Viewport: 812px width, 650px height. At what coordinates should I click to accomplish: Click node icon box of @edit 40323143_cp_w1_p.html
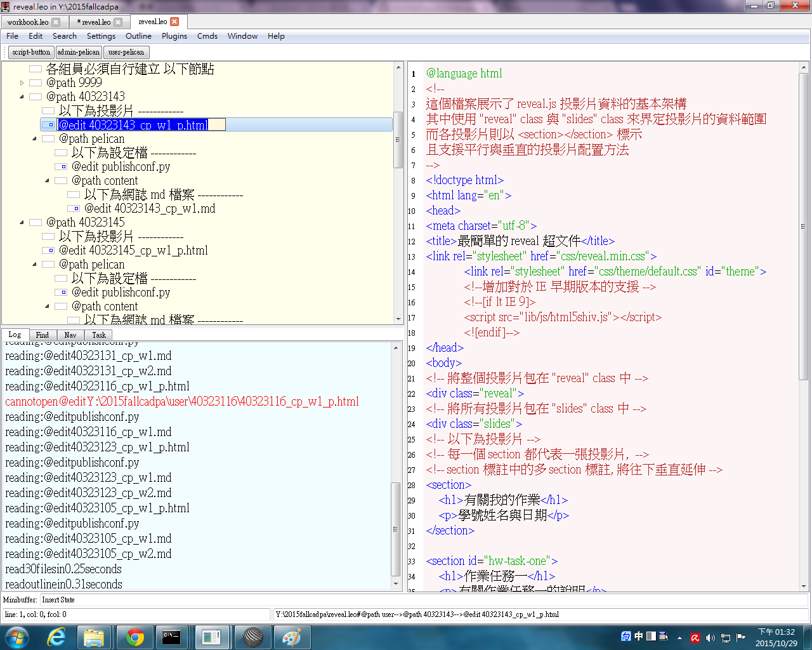point(48,125)
